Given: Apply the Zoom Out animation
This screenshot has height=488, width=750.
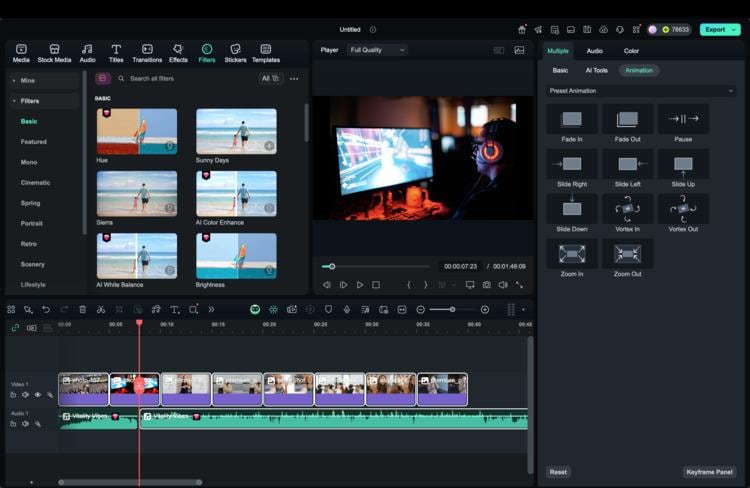Looking at the screenshot, I should coord(627,254).
